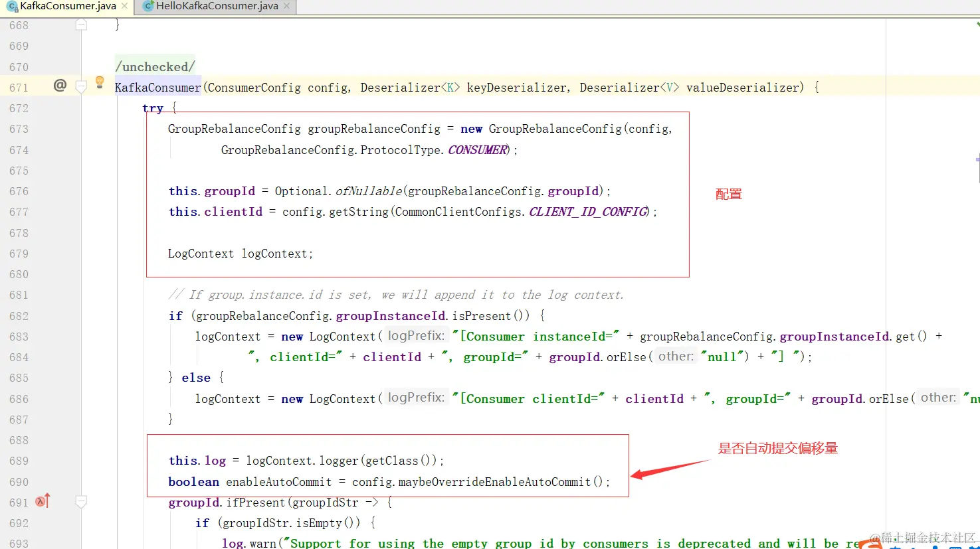Click CLIENT_ID_CONFIG constant on line 677
Image resolution: width=980 pixels, height=549 pixels.
tap(588, 212)
